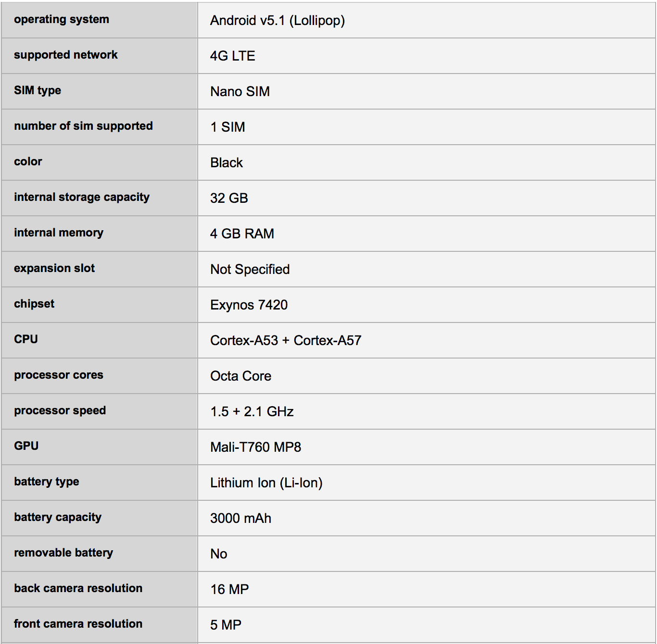
Task: Select the '32 GB' storage value
Action: tap(229, 198)
